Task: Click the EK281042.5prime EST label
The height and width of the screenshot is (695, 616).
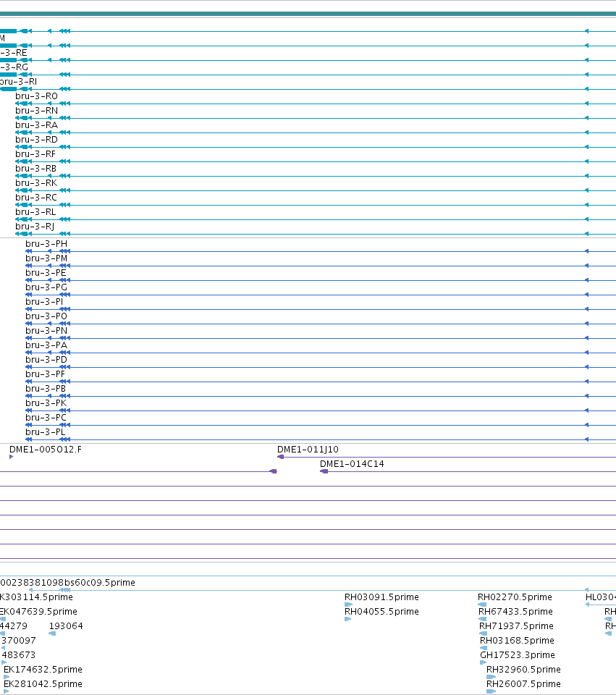Action: click(43, 684)
